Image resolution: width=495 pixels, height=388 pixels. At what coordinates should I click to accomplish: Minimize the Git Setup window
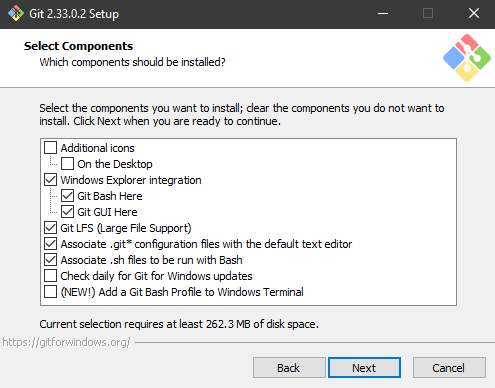[x=383, y=14]
